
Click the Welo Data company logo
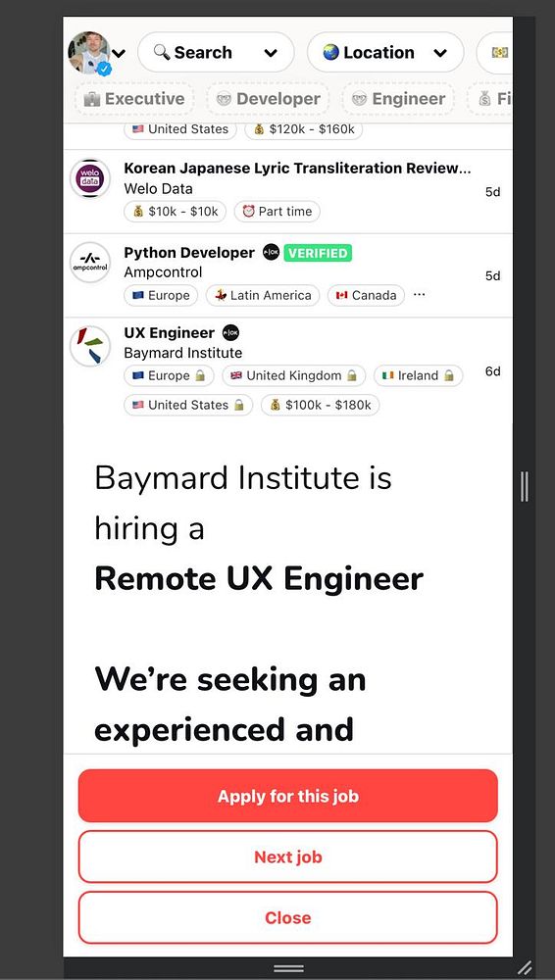[90, 178]
